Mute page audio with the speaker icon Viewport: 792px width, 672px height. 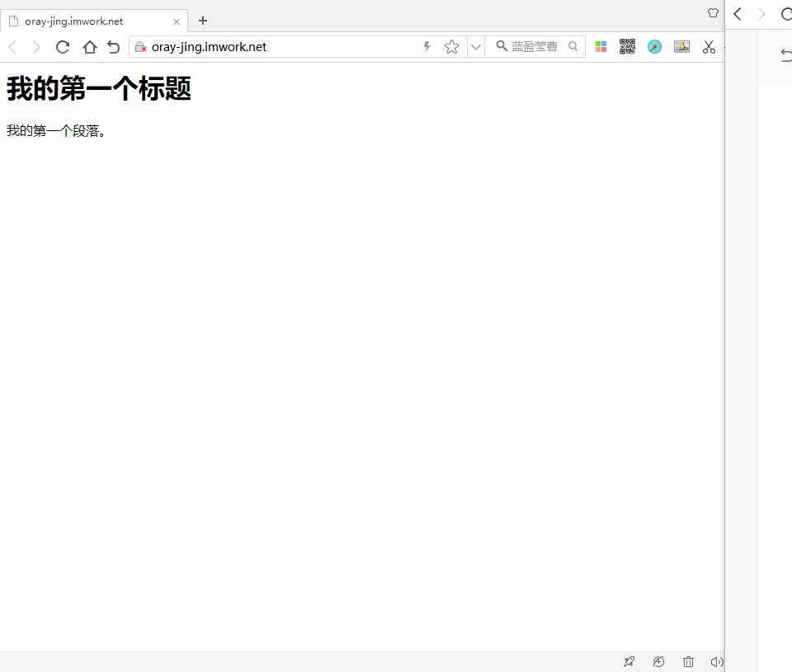pos(717,661)
